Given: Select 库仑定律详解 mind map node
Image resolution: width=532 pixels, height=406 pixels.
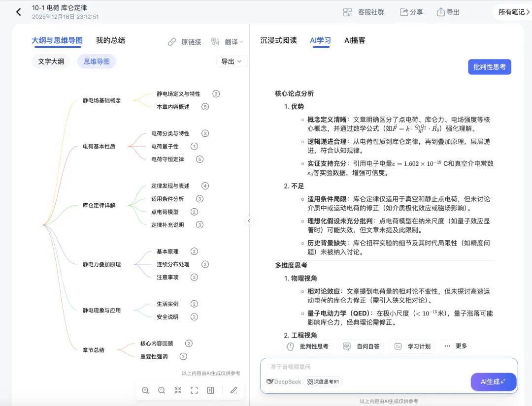Looking at the screenshot, I should pyautogui.click(x=99, y=205).
